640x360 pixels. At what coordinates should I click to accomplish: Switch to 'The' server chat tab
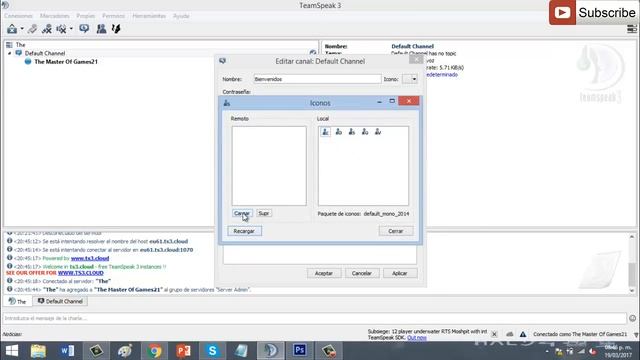18,301
